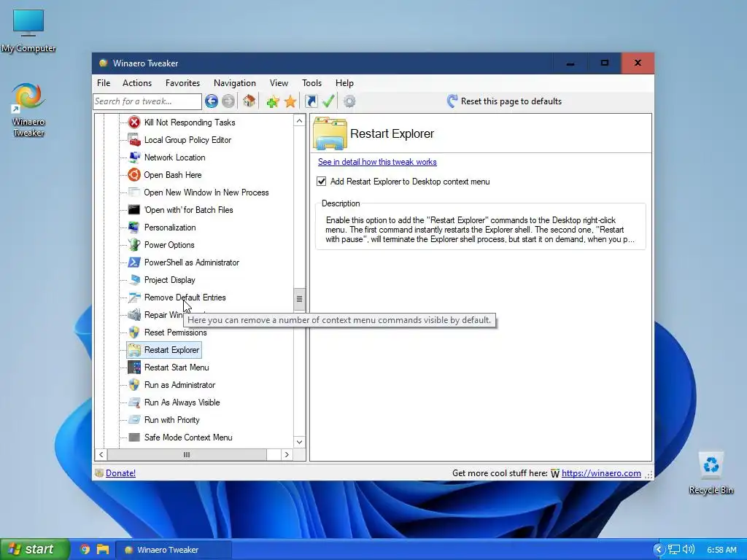The height and width of the screenshot is (560, 747).
Task: Click the My Computer desktop icon
Action: (x=28, y=31)
